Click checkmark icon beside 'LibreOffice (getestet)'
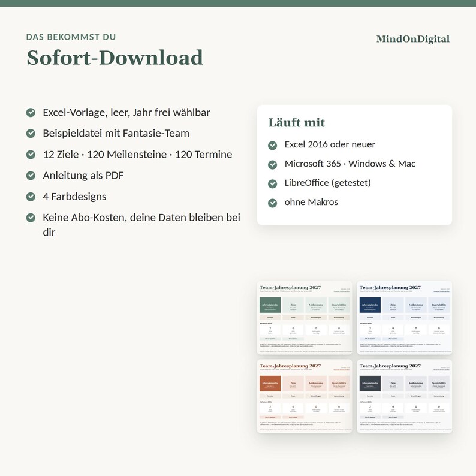 click(x=272, y=183)
